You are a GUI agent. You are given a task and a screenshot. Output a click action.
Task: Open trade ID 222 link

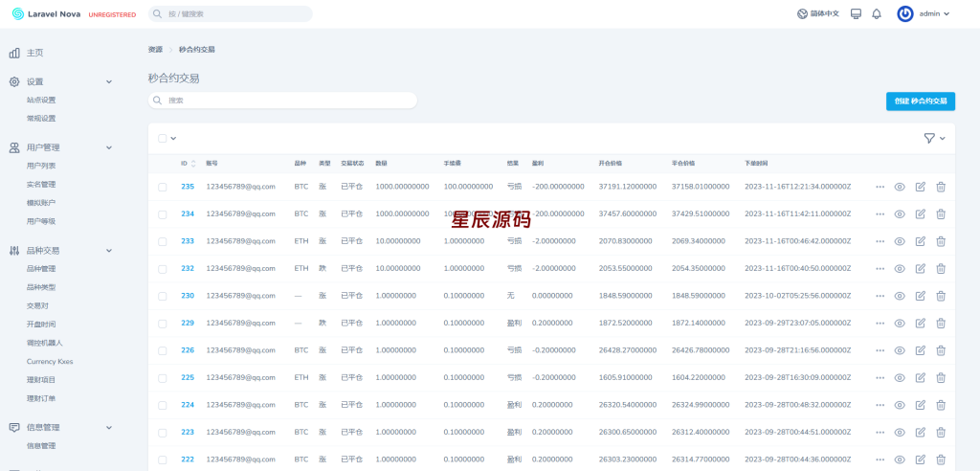point(188,460)
